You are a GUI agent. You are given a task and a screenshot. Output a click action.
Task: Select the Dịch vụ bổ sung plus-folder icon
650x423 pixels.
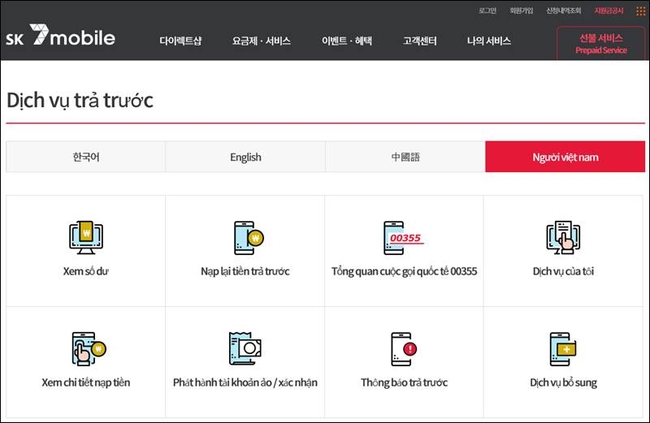tap(563, 349)
